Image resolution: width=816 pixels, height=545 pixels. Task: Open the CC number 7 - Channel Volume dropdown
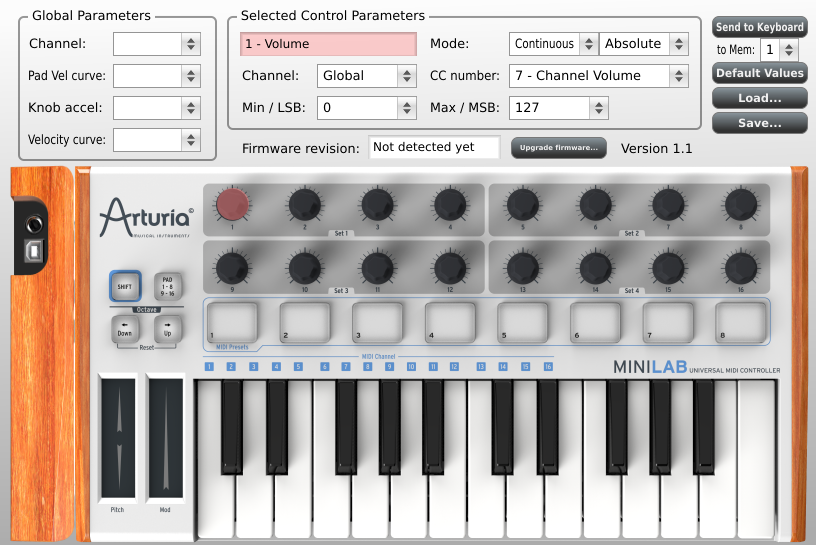tap(598, 76)
